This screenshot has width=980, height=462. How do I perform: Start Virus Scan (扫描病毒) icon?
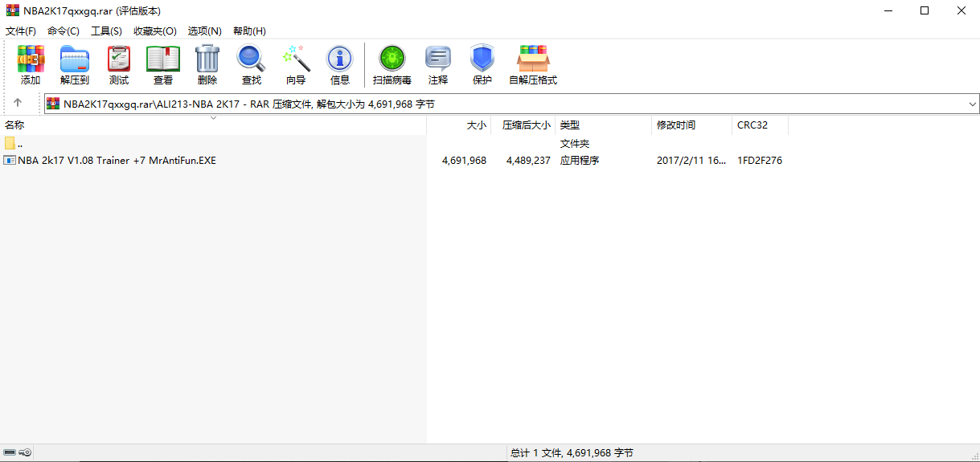pos(392,65)
